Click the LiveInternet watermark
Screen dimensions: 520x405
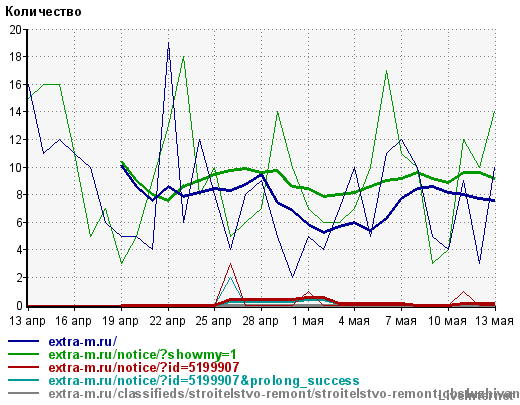(475, 396)
